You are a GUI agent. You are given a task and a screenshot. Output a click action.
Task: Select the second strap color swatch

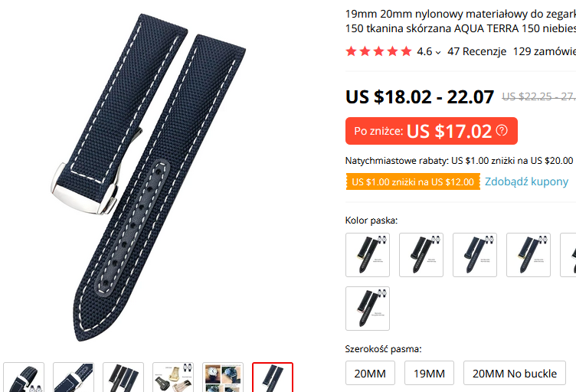[421, 255]
